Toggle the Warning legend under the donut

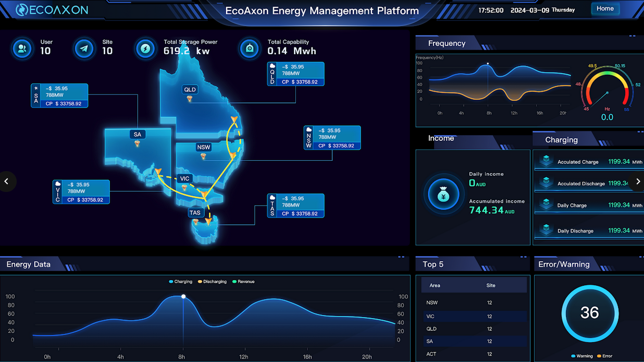(x=582, y=356)
